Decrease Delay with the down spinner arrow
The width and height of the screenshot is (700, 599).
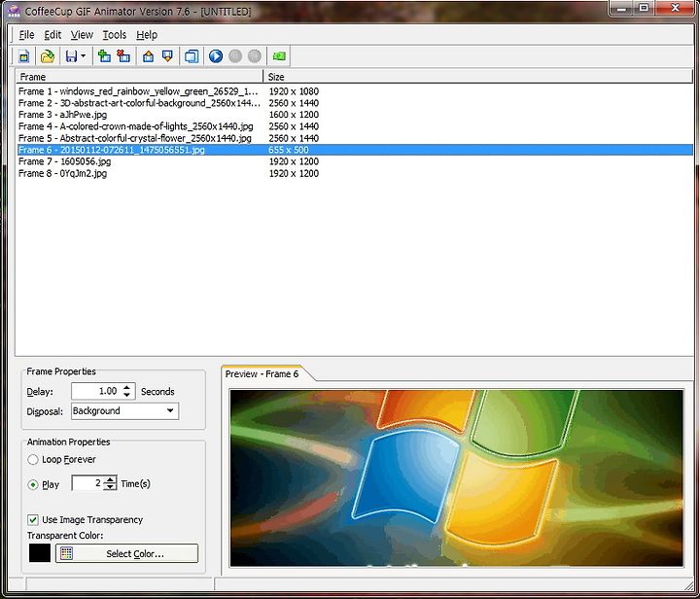127,395
